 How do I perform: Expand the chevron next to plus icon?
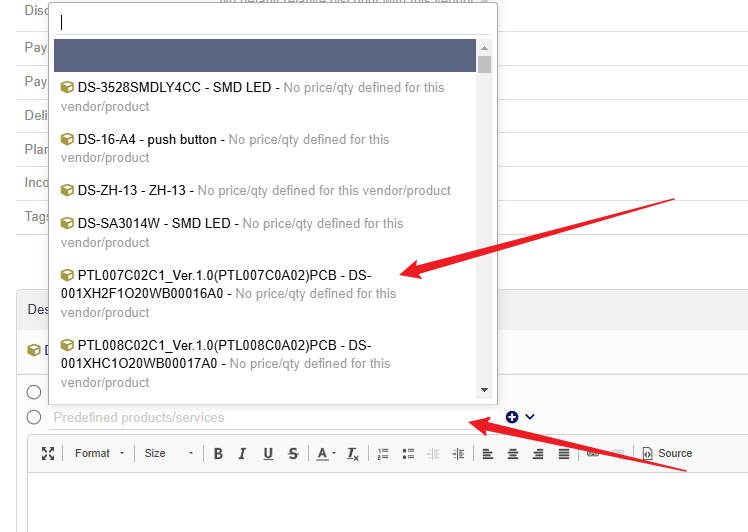click(530, 417)
